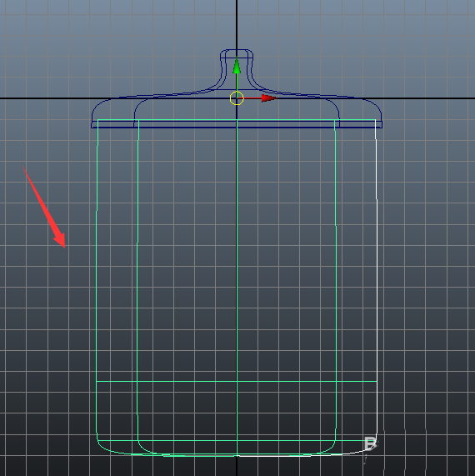
Task: Click the red X-axis move manipulator arrow
Action: point(269,98)
